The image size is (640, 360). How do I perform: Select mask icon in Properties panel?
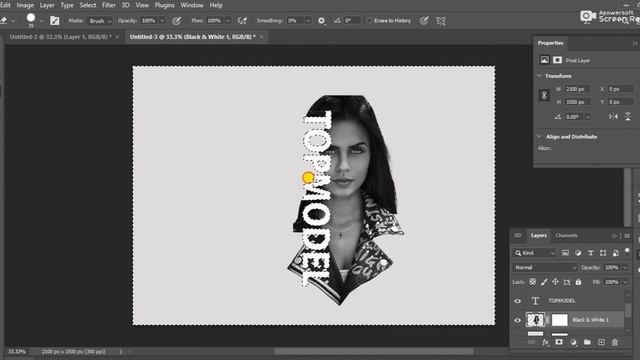[557, 60]
